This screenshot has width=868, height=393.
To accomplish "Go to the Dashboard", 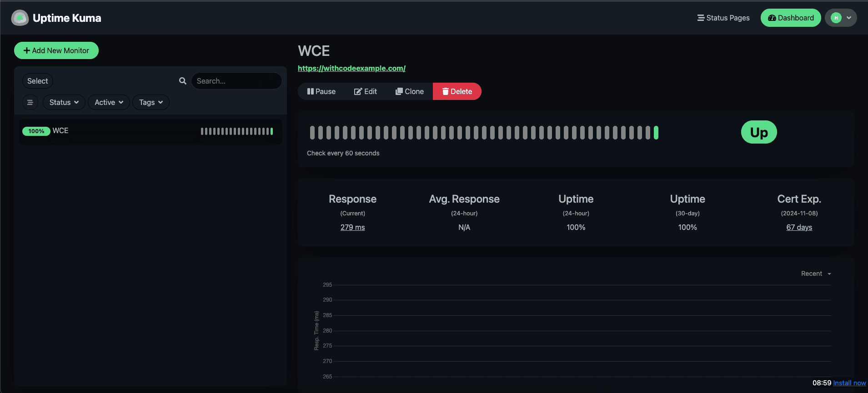I will (x=791, y=18).
